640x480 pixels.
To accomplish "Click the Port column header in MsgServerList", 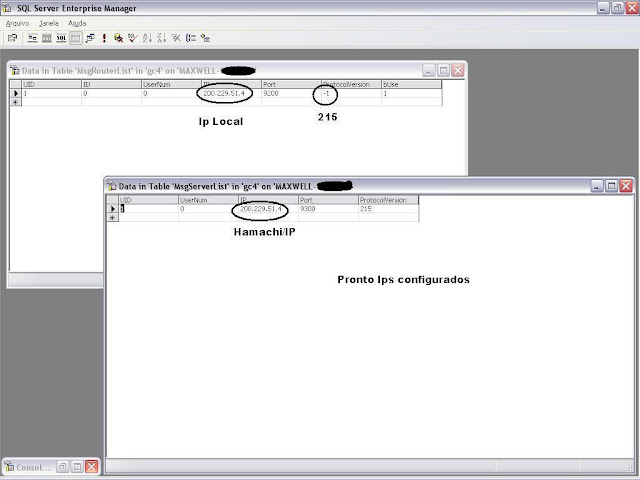I will pyautogui.click(x=328, y=200).
